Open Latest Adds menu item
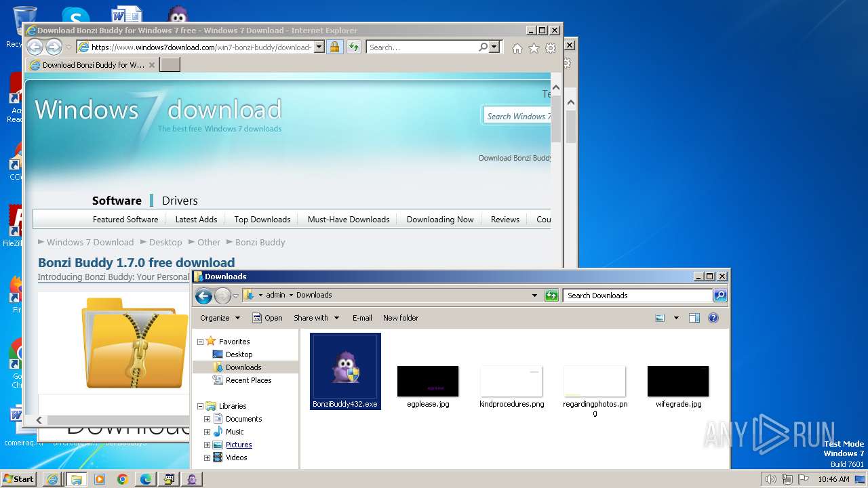 196,220
